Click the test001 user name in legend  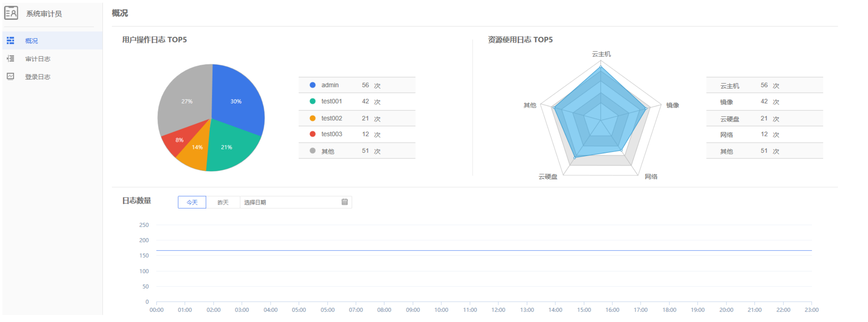click(x=332, y=101)
